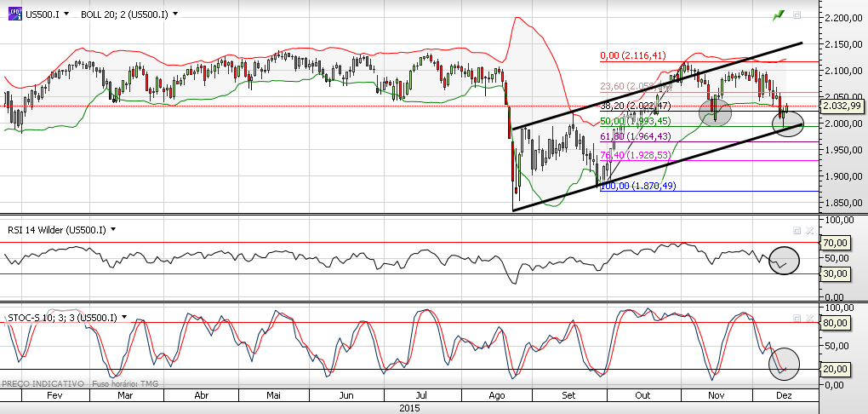868x414 pixels.
Task: Click the Out month label
Action: pos(643,396)
